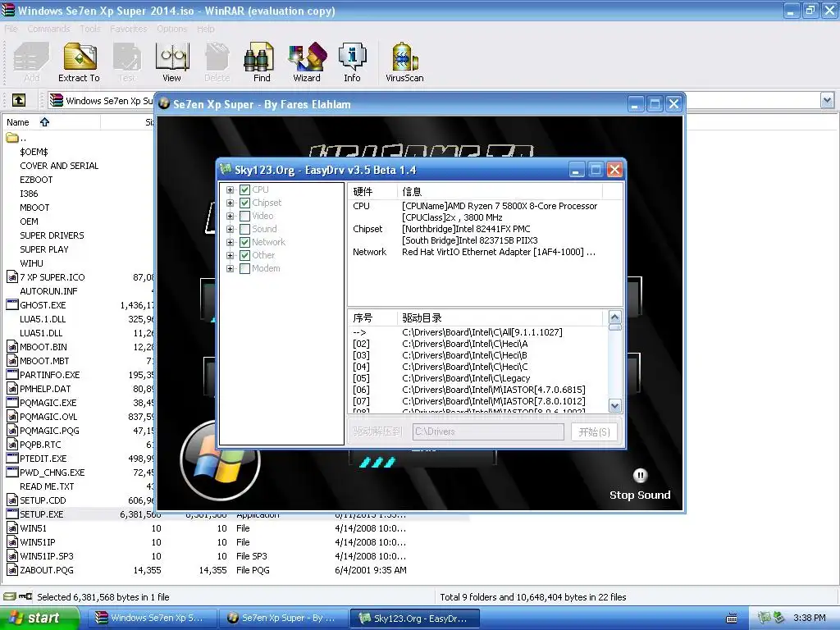The height and width of the screenshot is (630, 840).
Task: Click the C:\Drivers extract path field
Action: 488,431
